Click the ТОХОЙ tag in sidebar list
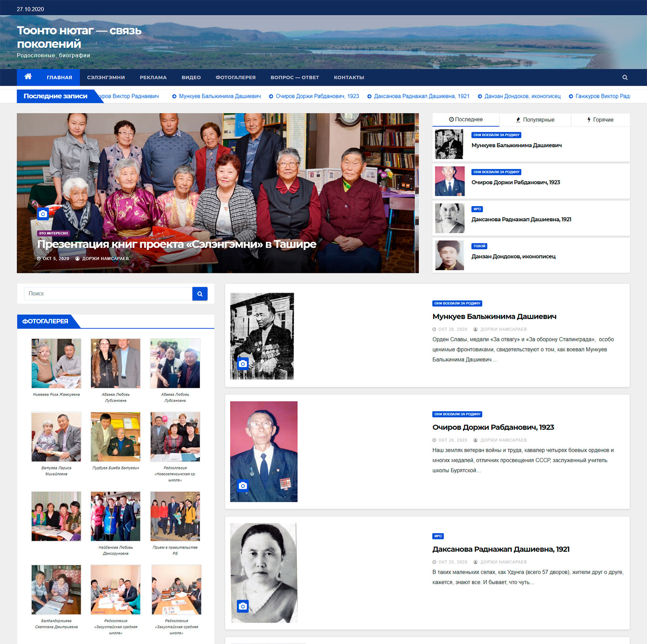The image size is (647, 644). pyautogui.click(x=479, y=246)
